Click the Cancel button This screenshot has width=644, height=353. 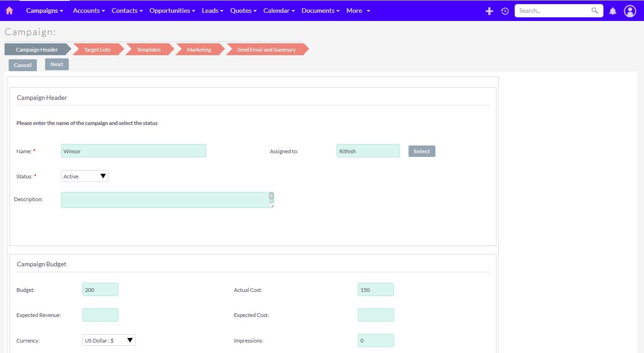pos(23,65)
